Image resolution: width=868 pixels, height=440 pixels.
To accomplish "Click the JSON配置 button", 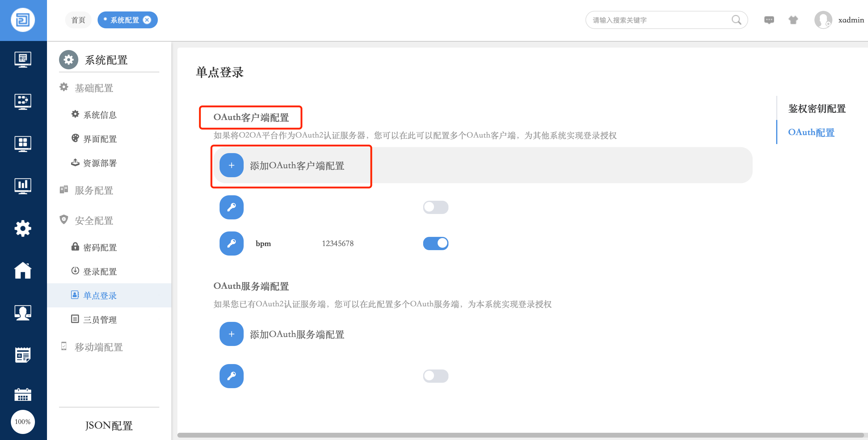I will (x=109, y=426).
